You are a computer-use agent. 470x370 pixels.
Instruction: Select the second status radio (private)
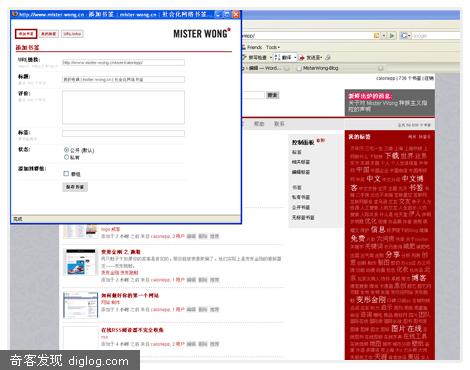(x=66, y=157)
